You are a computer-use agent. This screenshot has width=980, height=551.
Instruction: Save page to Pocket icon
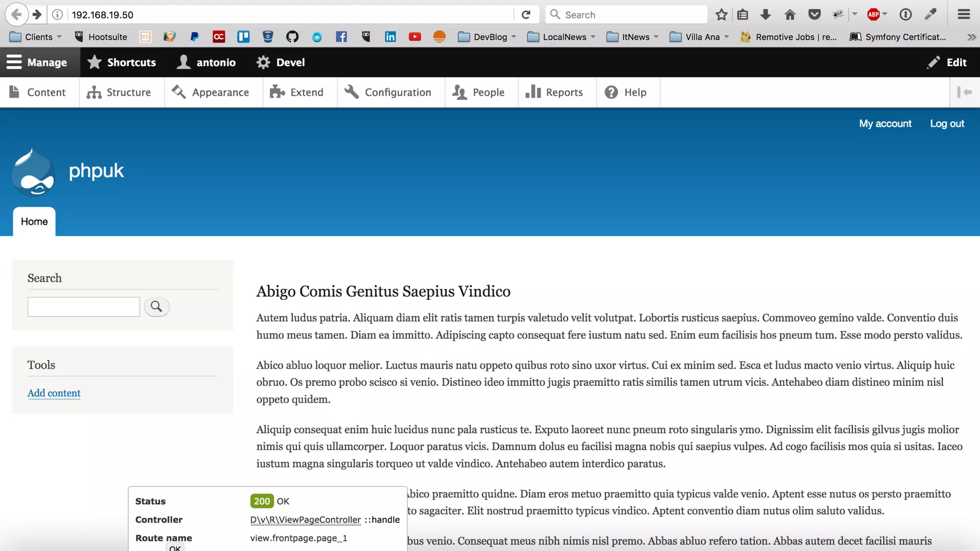tap(814, 14)
